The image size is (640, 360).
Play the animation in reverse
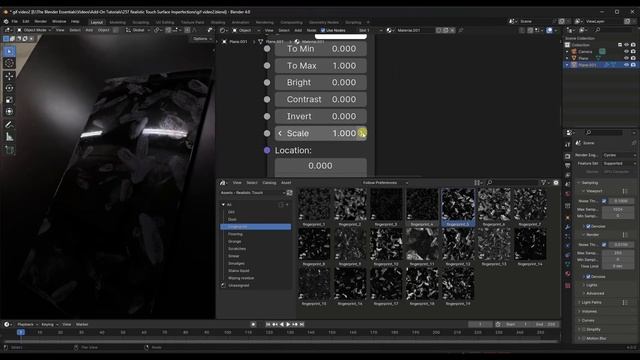coord(282,324)
